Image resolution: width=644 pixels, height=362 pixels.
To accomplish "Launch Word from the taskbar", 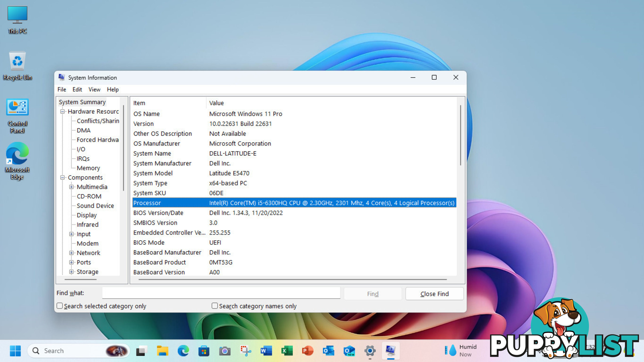I will 266,351.
